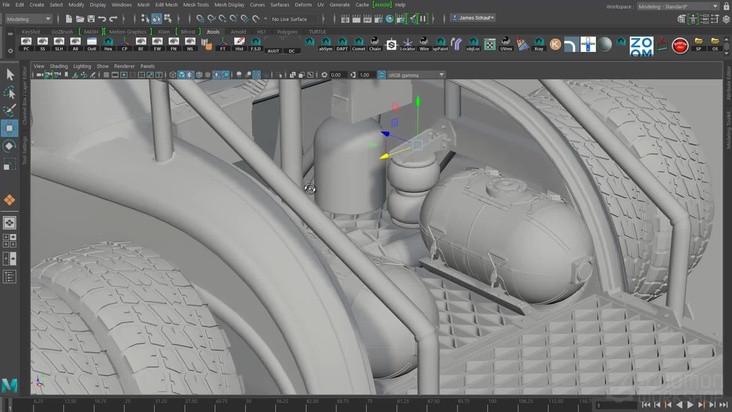Image resolution: width=732 pixels, height=412 pixels.
Task: Click the SLH shelf icon
Action: [59, 44]
